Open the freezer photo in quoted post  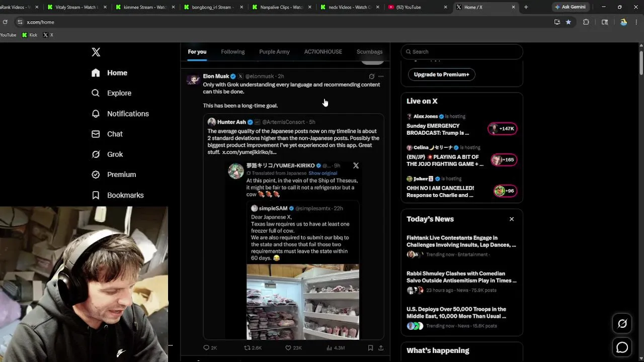pyautogui.click(x=303, y=302)
